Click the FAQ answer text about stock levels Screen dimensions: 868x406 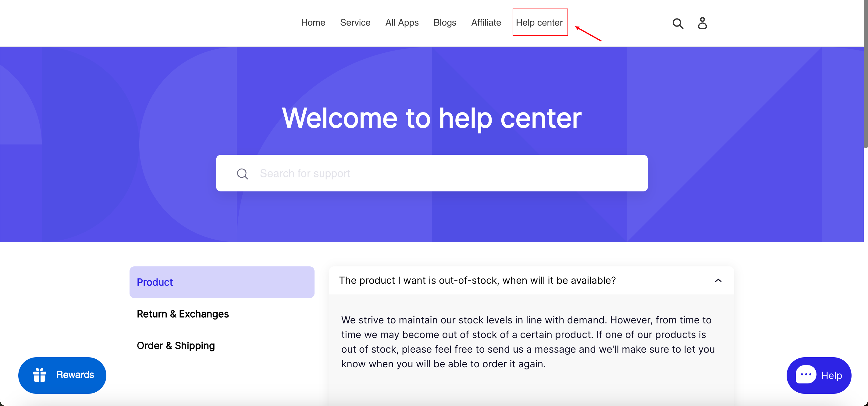pyautogui.click(x=528, y=342)
